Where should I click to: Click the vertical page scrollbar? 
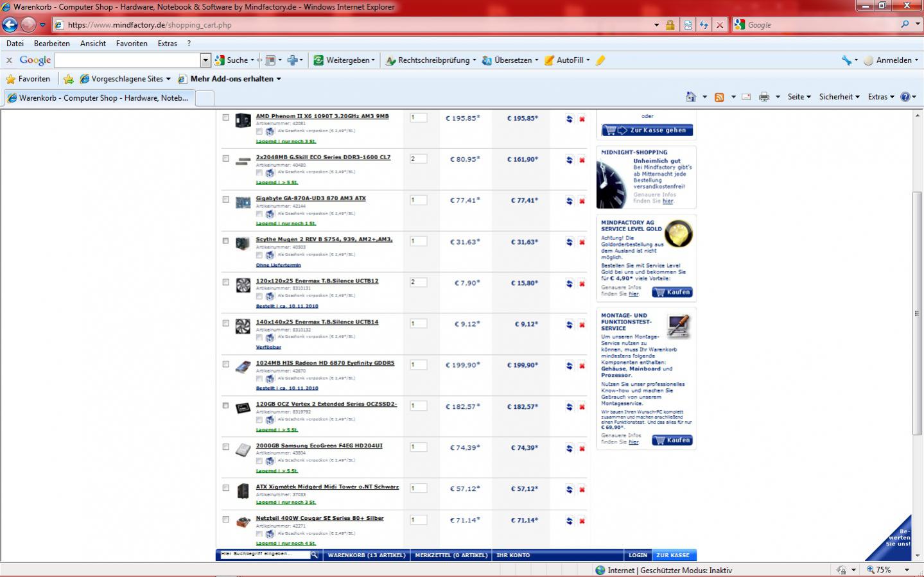point(918,314)
